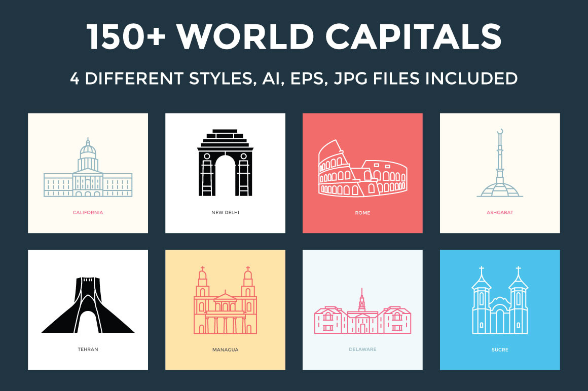The height and width of the screenshot is (391, 588).
Task: Click the NEW DELHI caption
Action: pos(225,213)
